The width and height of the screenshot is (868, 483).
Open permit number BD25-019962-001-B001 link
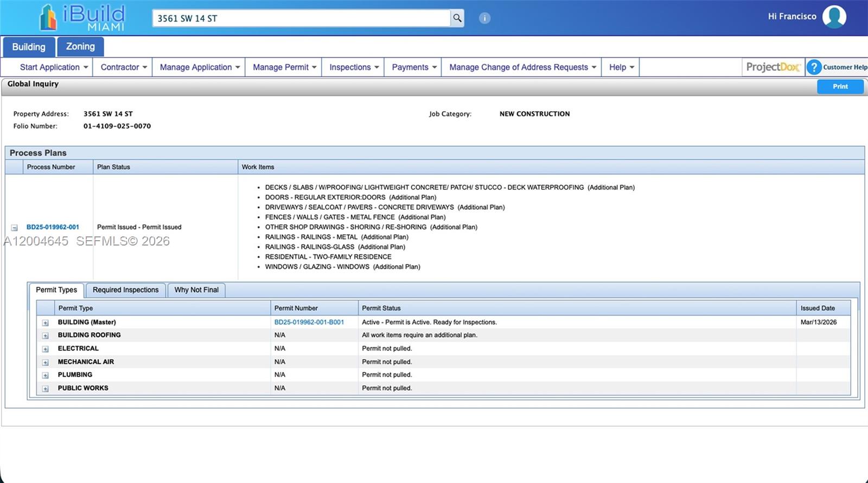coord(309,322)
